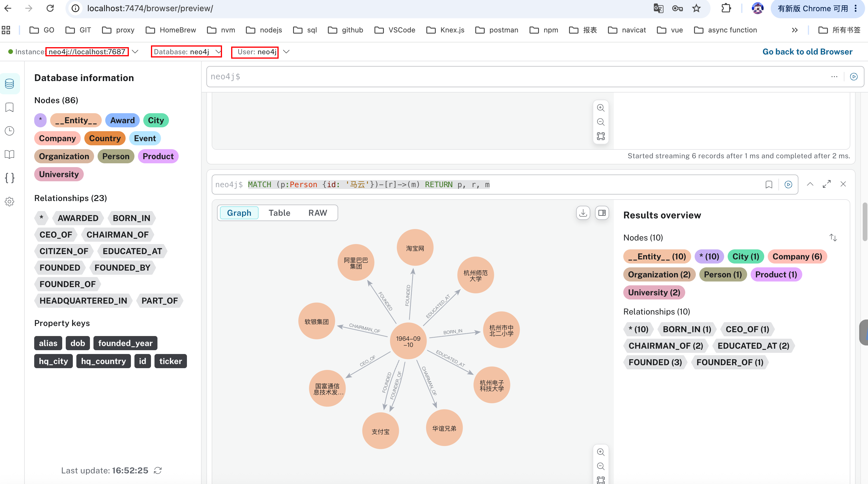Screen dimensions: 868x484
Task: Bookmark this page with the star icon
Action: tap(696, 9)
